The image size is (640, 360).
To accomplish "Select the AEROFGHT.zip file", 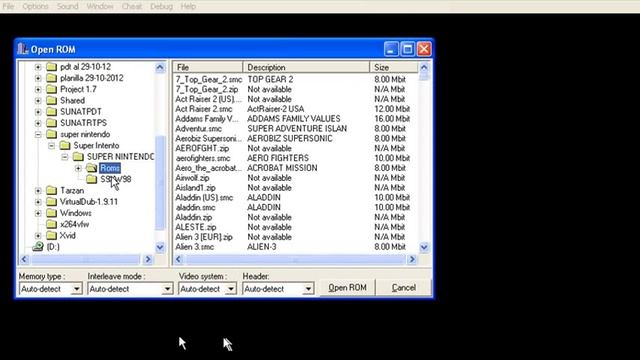I will pyautogui.click(x=202, y=148).
